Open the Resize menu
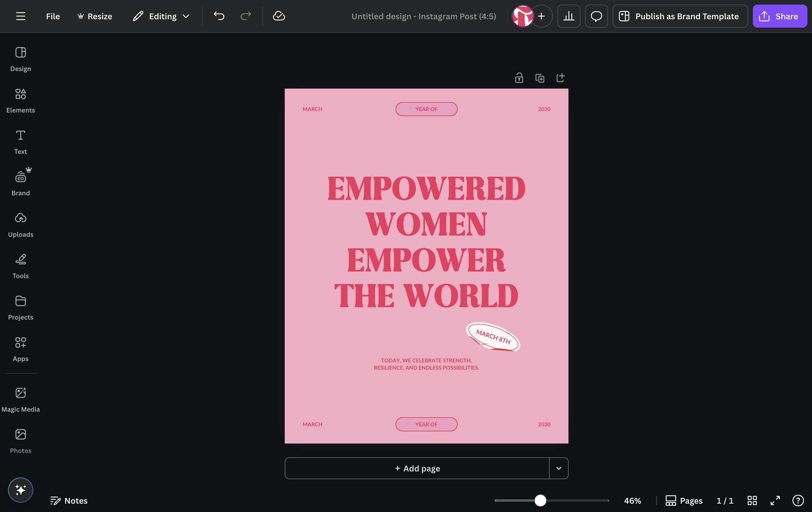The image size is (812, 512). point(95,16)
